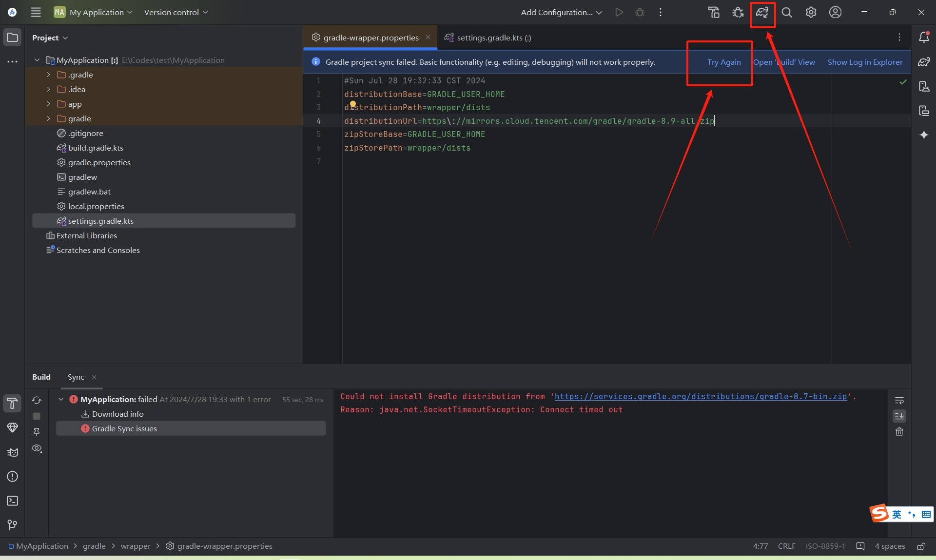Clear Build output with trash icon

point(899,432)
